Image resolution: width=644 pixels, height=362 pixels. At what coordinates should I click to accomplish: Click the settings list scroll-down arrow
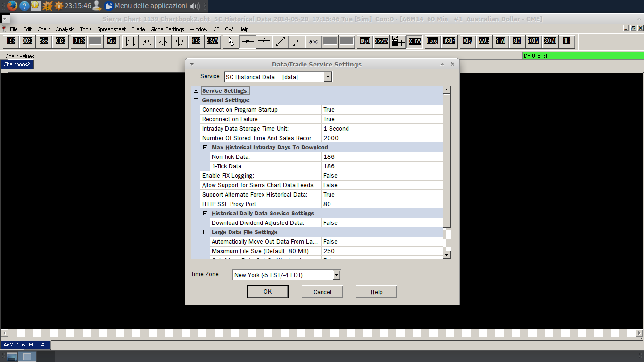coord(447,255)
